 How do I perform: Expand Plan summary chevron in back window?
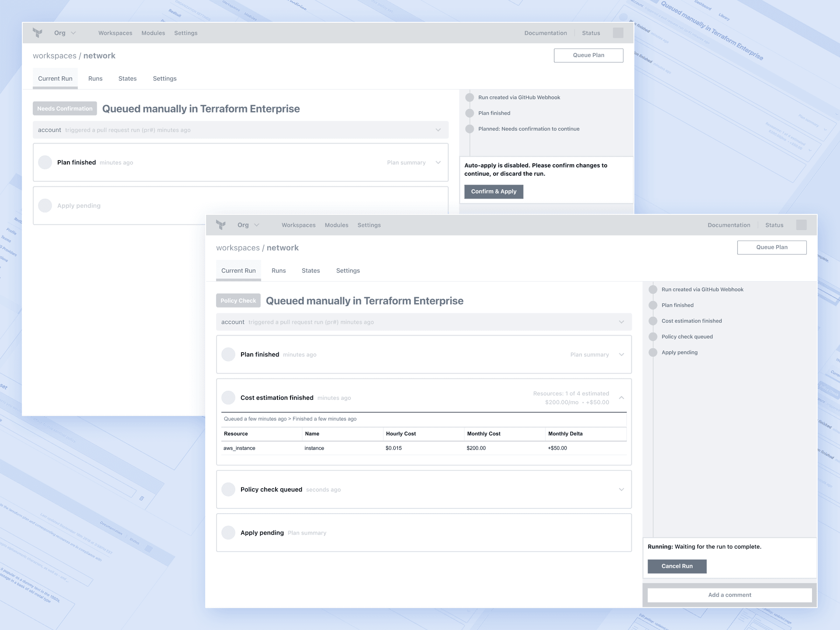click(x=438, y=162)
